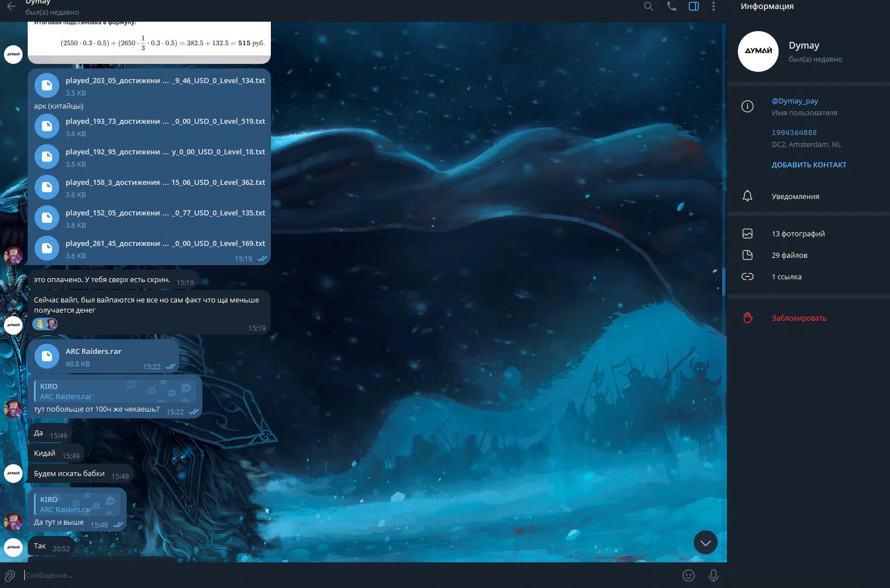
Task: Toggle Notifications setting in info panel
Action: (x=795, y=196)
